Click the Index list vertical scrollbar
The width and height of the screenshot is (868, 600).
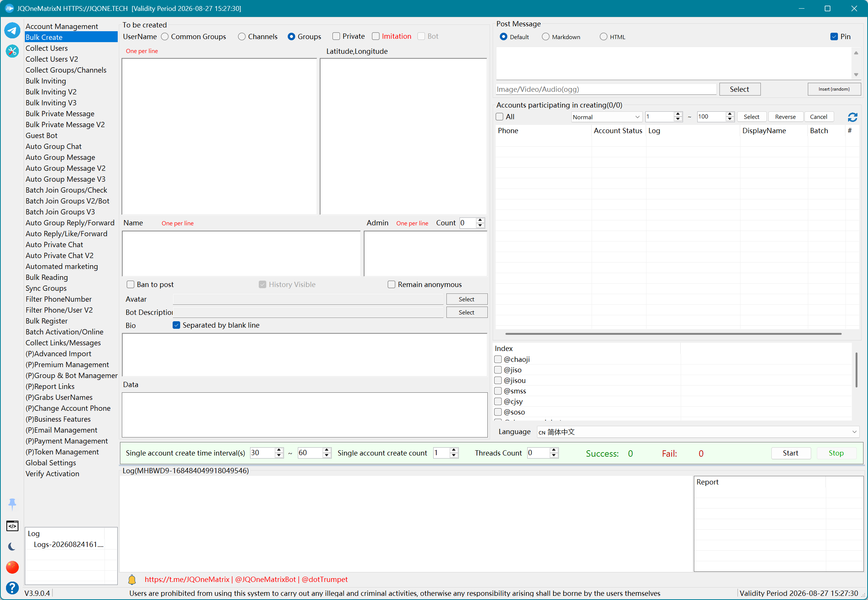pos(856,370)
